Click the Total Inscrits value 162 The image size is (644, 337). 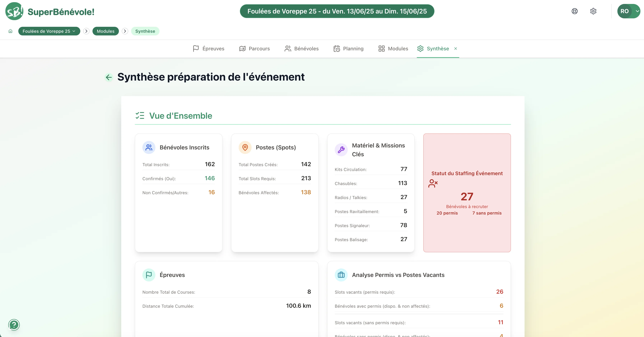coord(210,164)
